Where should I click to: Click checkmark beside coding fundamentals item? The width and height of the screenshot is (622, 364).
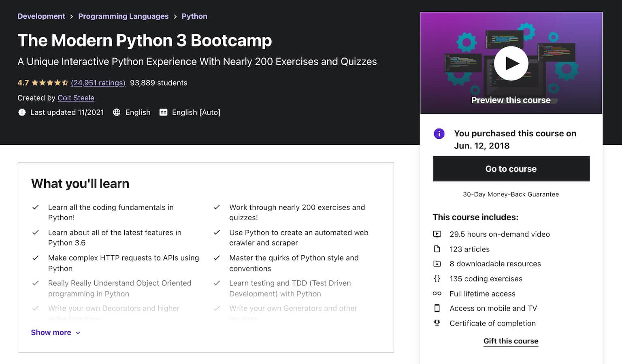pos(36,207)
